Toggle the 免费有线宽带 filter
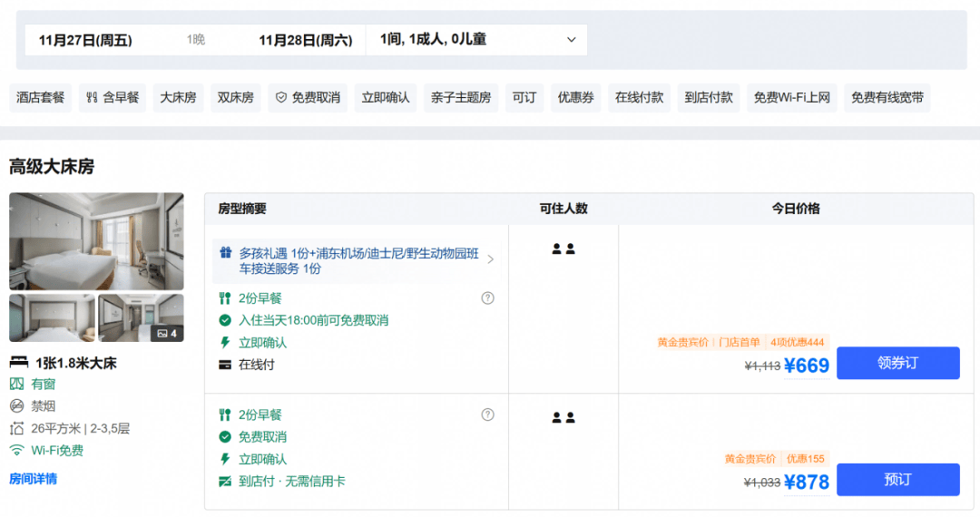This screenshot has height=517, width=980. click(887, 97)
